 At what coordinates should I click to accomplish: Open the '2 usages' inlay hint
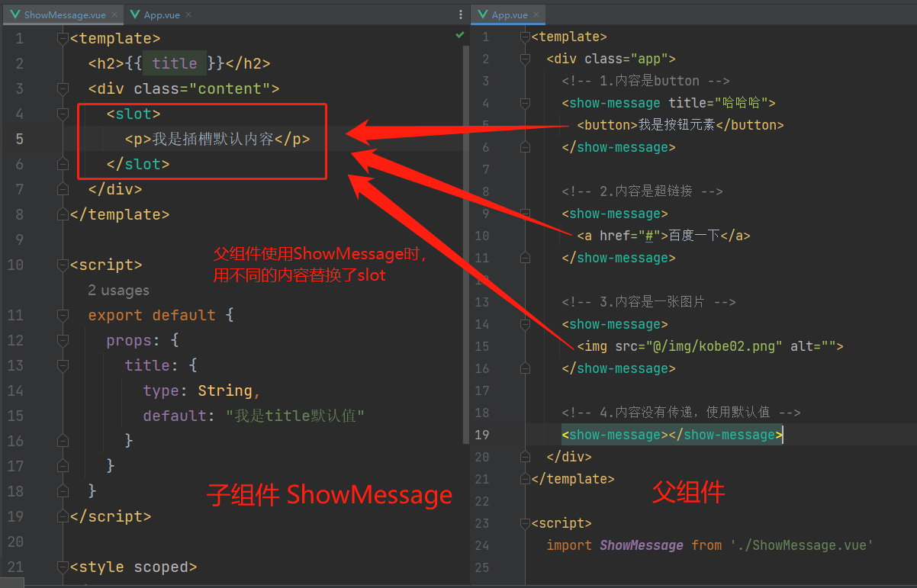118,290
